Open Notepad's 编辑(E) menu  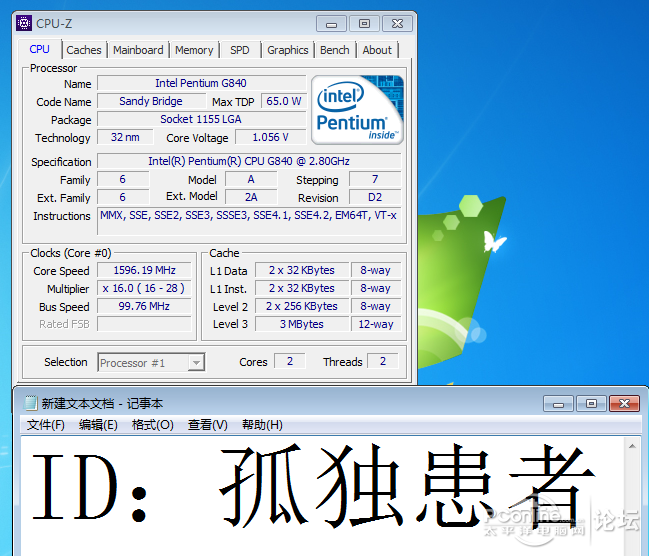(98, 425)
